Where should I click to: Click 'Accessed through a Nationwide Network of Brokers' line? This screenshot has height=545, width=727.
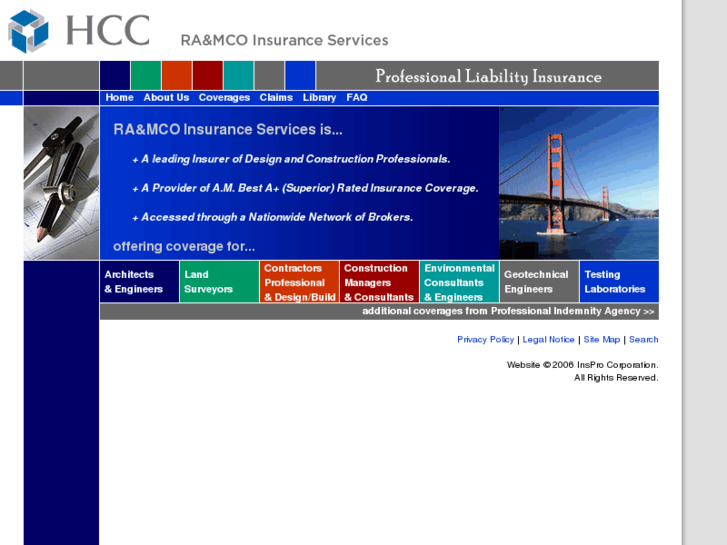[x=273, y=217]
